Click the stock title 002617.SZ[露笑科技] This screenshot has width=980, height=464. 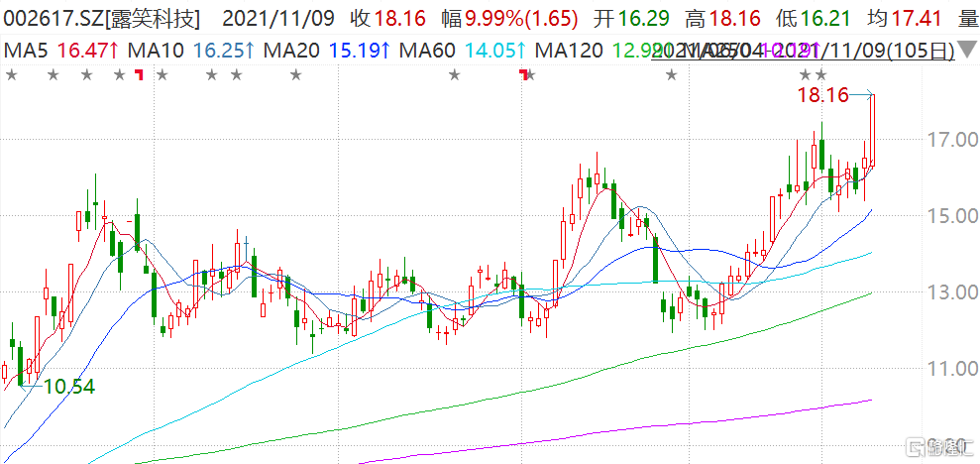(x=101, y=19)
